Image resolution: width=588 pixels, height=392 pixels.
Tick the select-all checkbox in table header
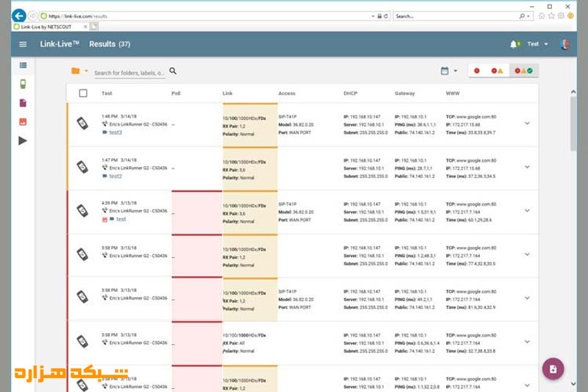[83, 93]
